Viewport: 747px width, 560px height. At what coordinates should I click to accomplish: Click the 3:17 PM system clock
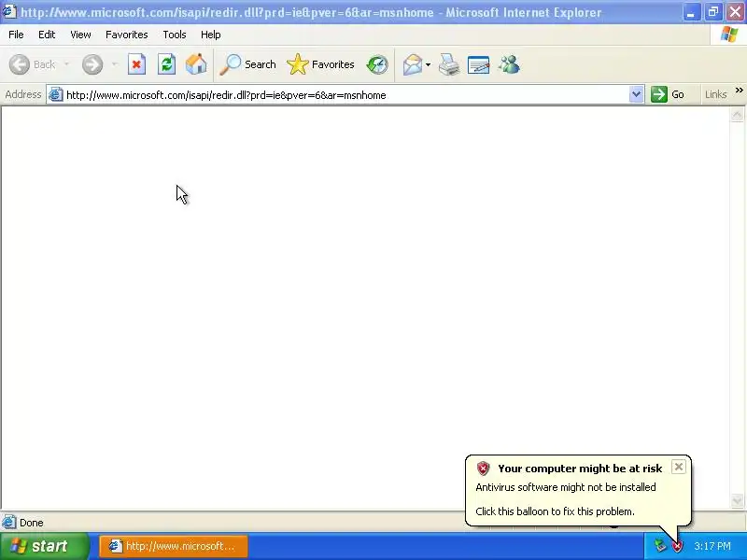tap(712, 546)
